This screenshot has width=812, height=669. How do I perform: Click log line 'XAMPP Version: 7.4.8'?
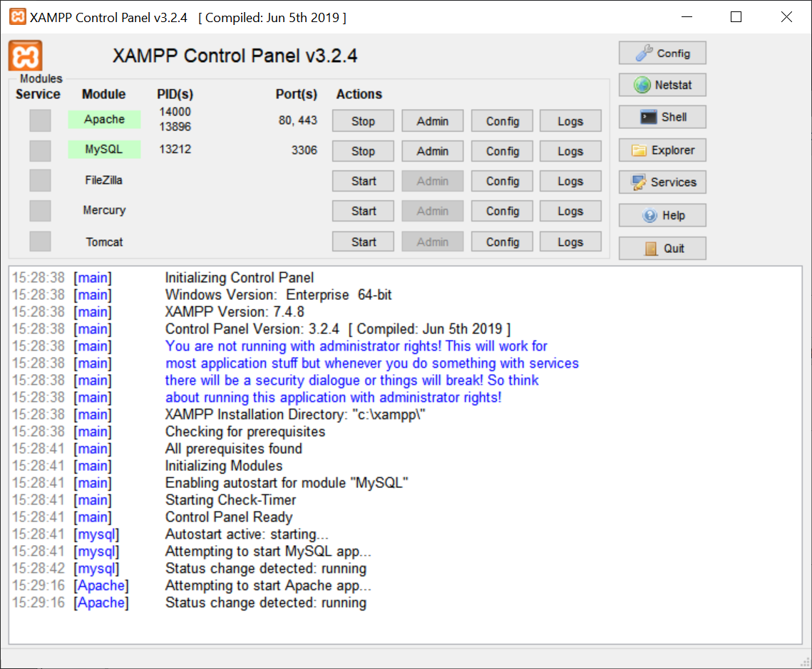coord(235,312)
